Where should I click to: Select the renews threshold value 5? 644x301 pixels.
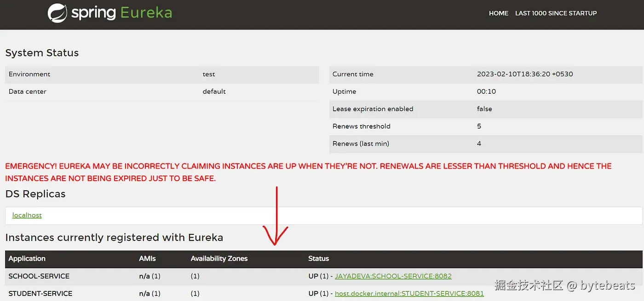click(x=479, y=126)
